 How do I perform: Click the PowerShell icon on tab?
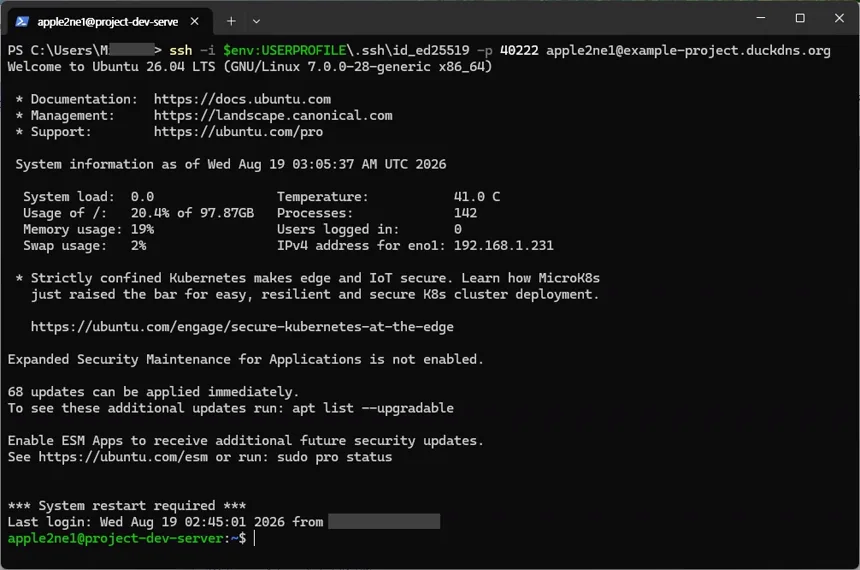coord(22,21)
